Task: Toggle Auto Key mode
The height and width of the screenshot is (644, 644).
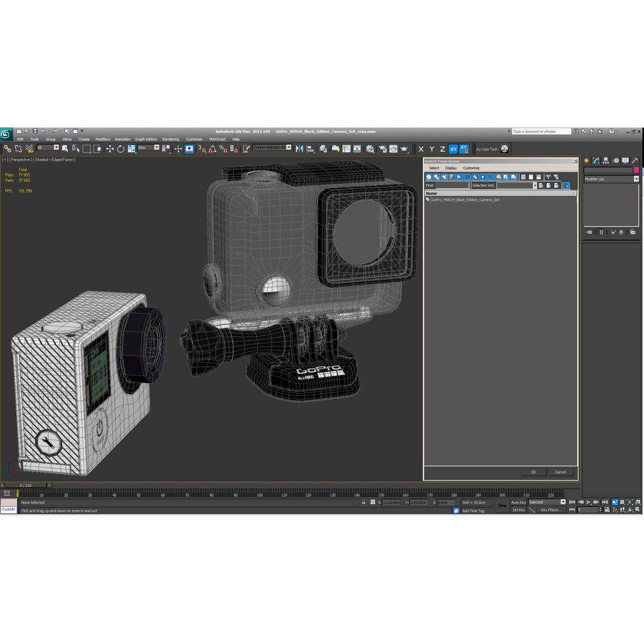Action: (518, 502)
